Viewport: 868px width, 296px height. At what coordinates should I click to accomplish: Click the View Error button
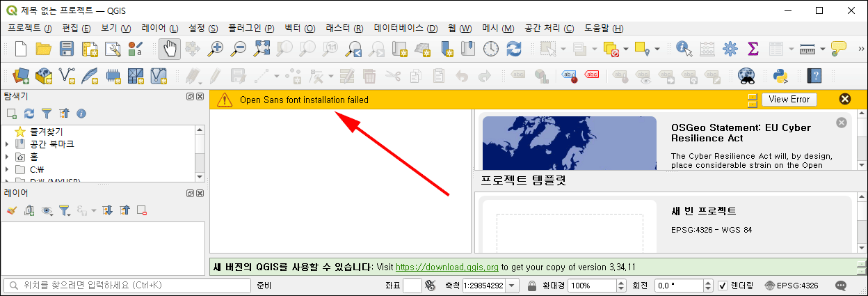(x=789, y=100)
